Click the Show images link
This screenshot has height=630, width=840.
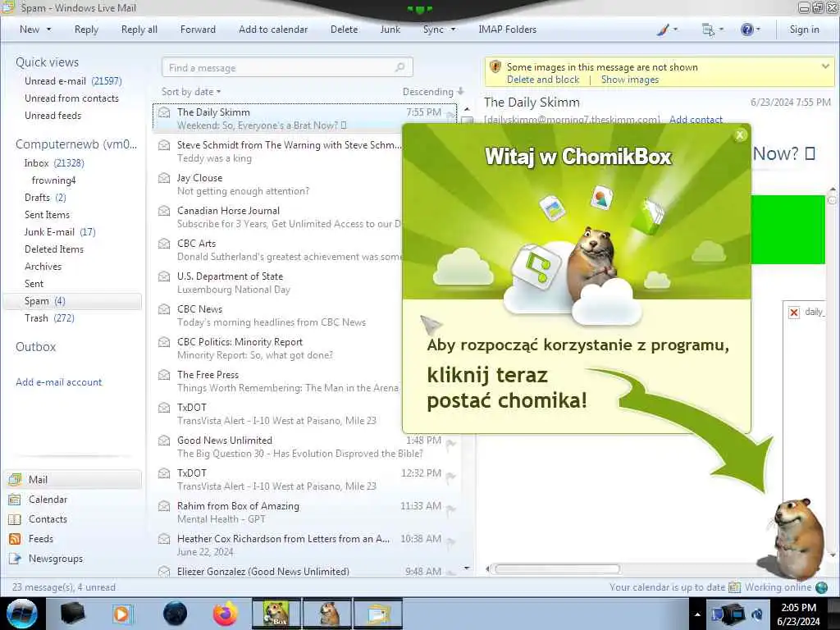(629, 80)
